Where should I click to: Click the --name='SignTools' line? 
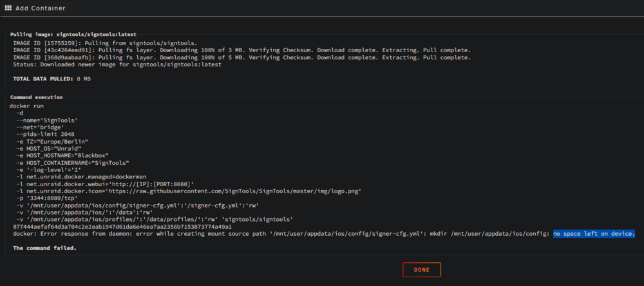(x=47, y=120)
